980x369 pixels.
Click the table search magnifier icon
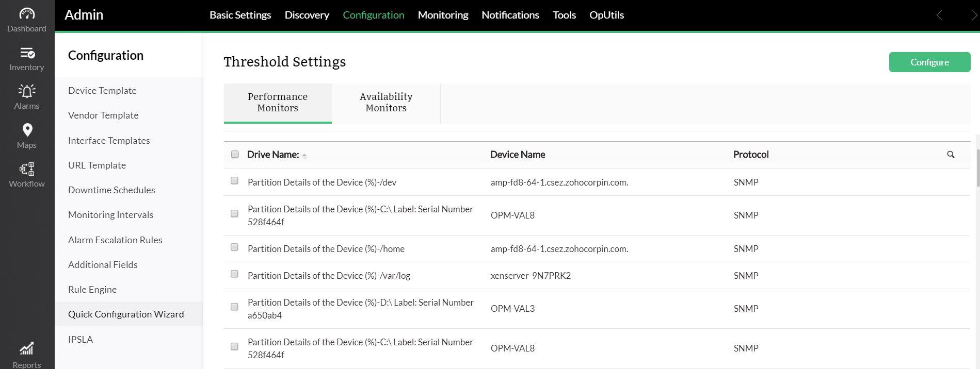[951, 155]
